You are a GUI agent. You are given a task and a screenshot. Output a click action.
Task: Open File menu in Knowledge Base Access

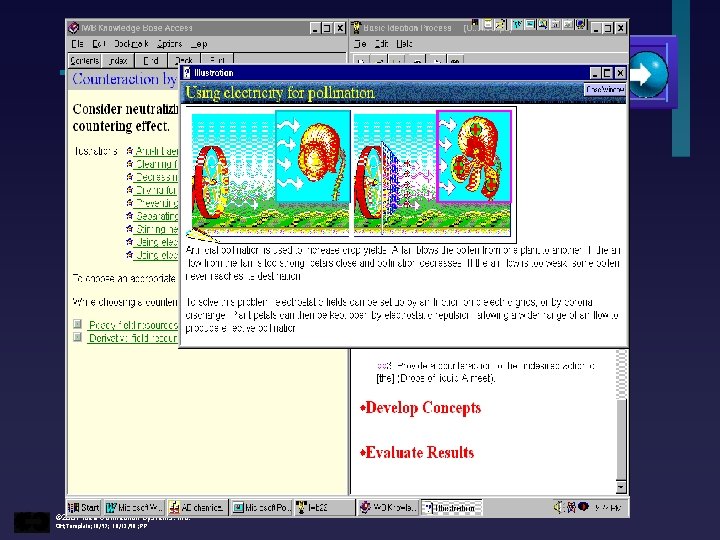77,44
